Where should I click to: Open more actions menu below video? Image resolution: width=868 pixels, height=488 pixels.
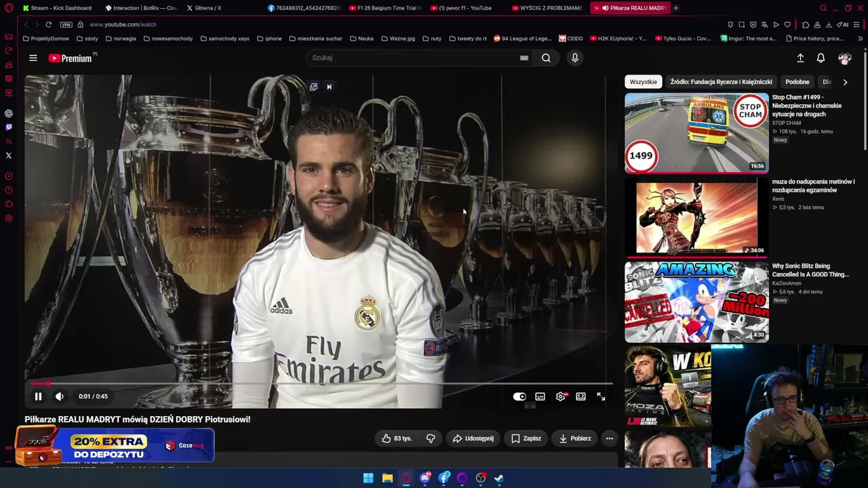610,439
